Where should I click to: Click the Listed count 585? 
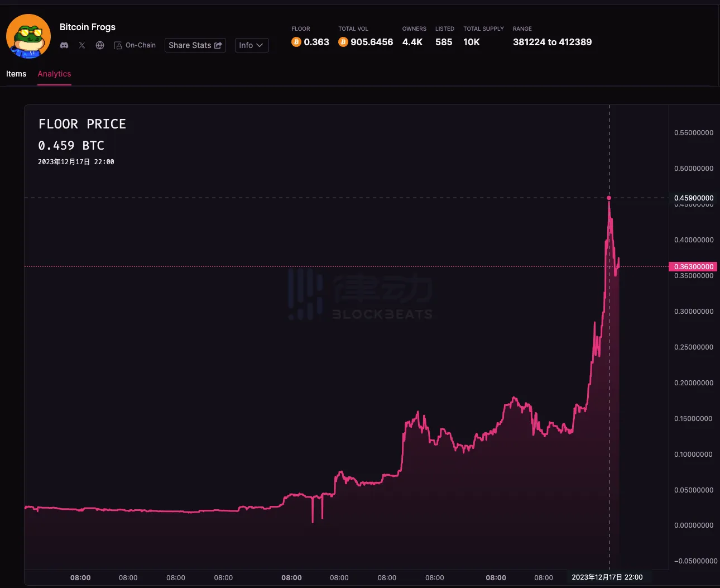point(444,42)
